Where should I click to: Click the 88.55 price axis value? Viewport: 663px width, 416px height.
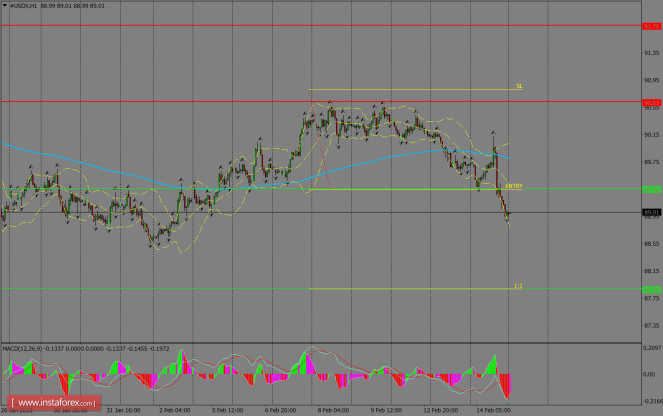652,244
